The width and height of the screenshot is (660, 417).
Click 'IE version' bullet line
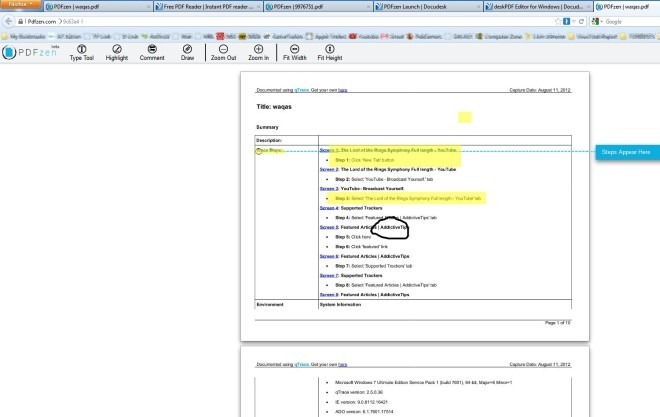coord(361,402)
